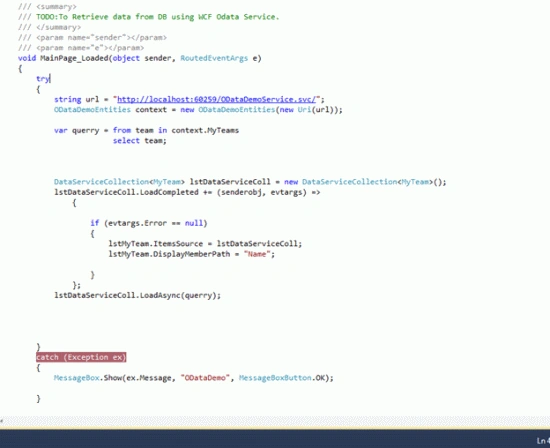The height and width of the screenshot is (448, 550).
Task: Open the localhost ODataDemoService.svc URL link
Action: (x=216, y=99)
